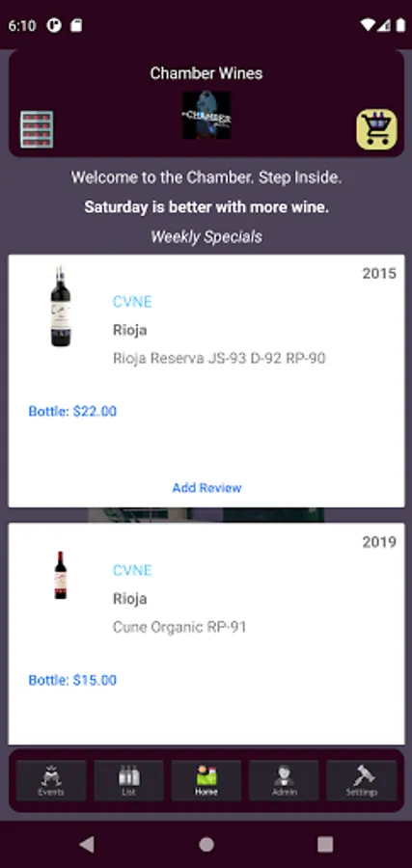Go to the Settings tab

362,780
